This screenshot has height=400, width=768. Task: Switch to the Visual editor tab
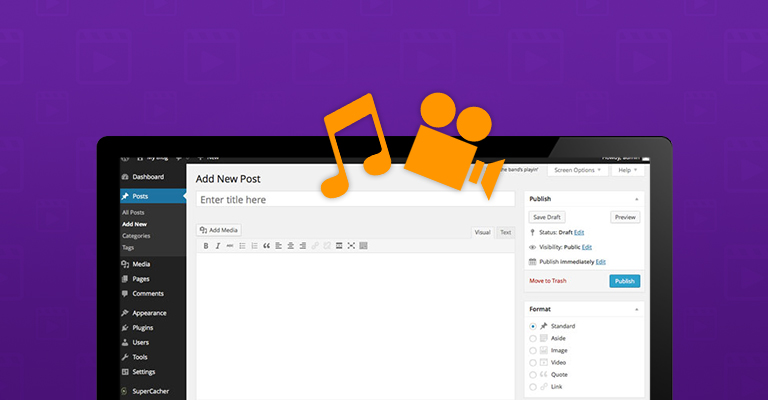(482, 233)
